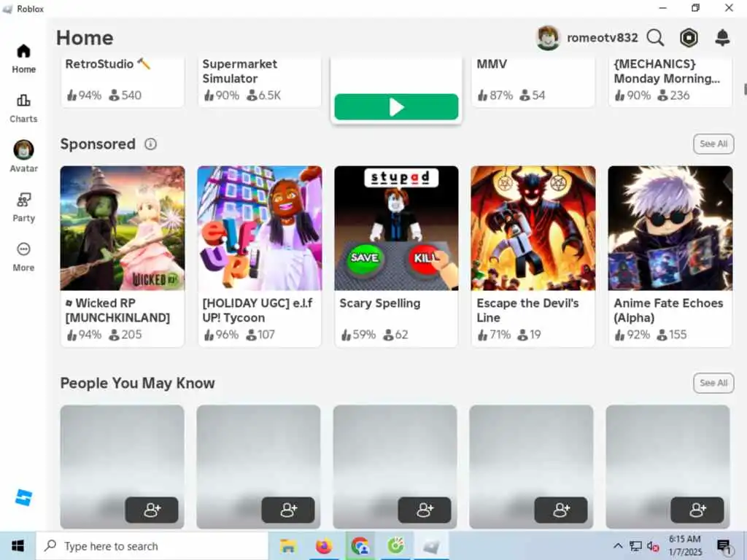Click the romeotv832 username
The height and width of the screenshot is (560, 747).
[602, 38]
